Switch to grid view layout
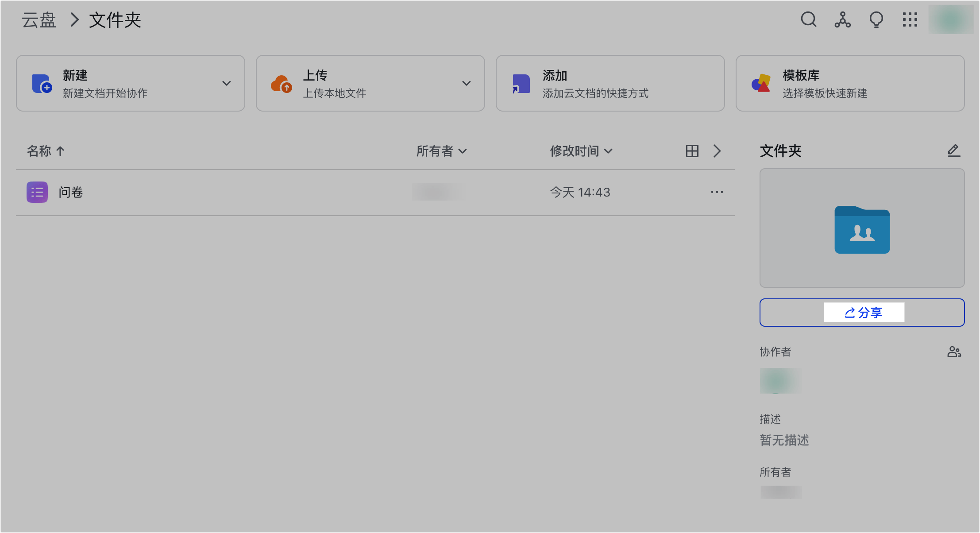This screenshot has width=980, height=533. click(692, 151)
